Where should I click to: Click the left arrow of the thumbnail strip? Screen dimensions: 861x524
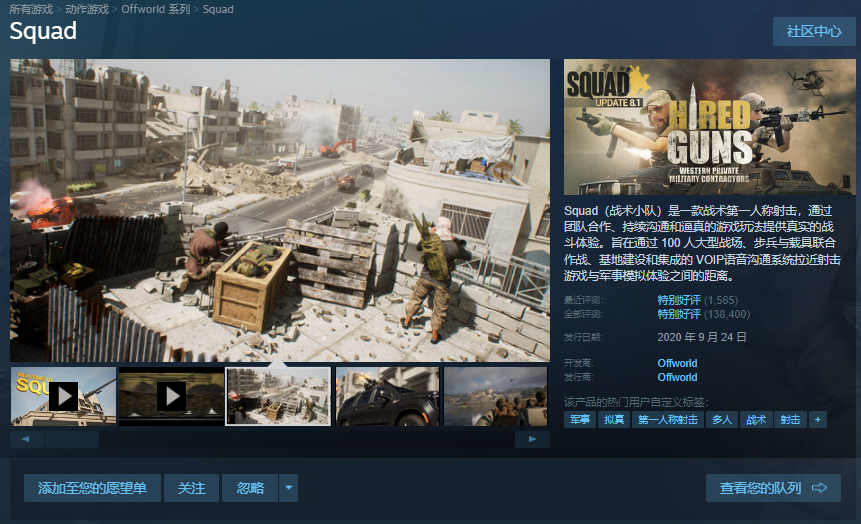click(x=26, y=439)
